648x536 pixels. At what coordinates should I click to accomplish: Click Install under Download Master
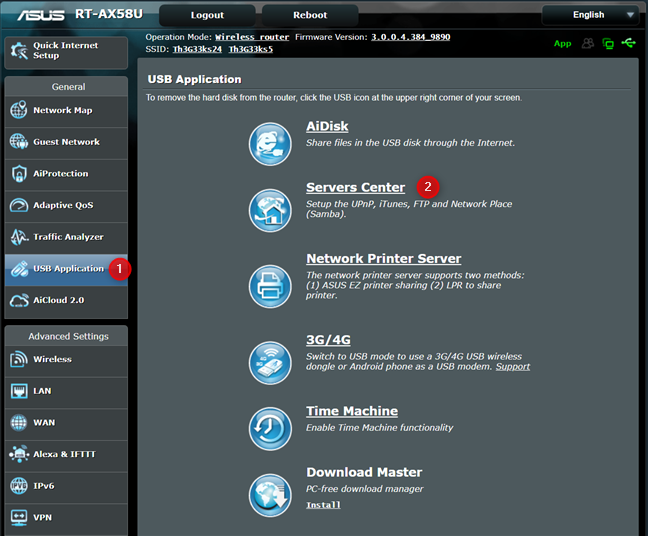click(323, 505)
